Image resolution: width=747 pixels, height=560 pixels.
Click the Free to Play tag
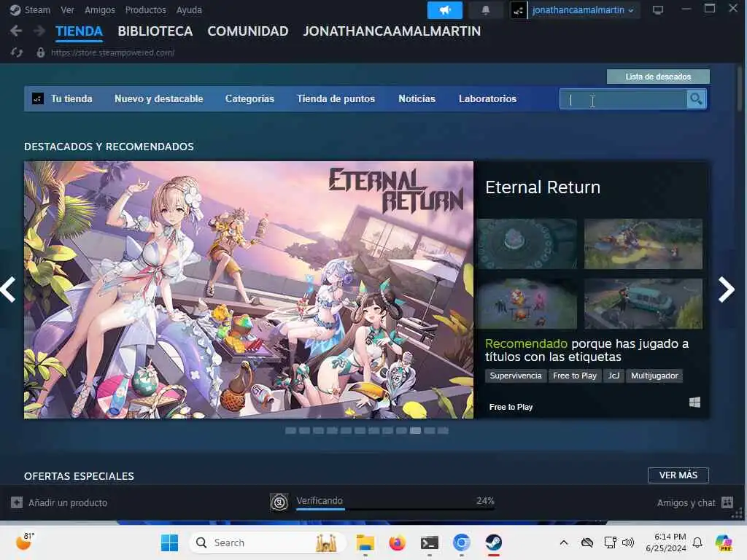pyautogui.click(x=575, y=376)
